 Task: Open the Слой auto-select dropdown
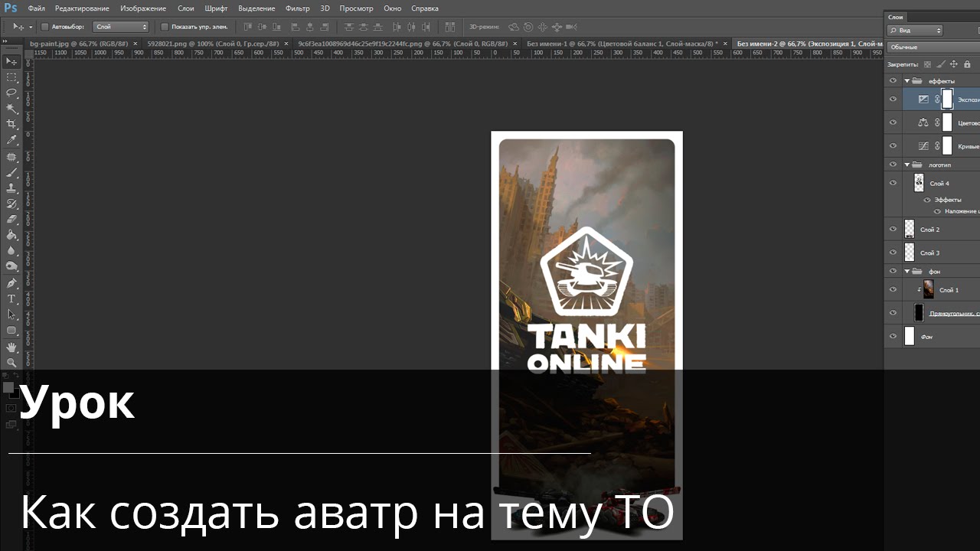click(120, 27)
